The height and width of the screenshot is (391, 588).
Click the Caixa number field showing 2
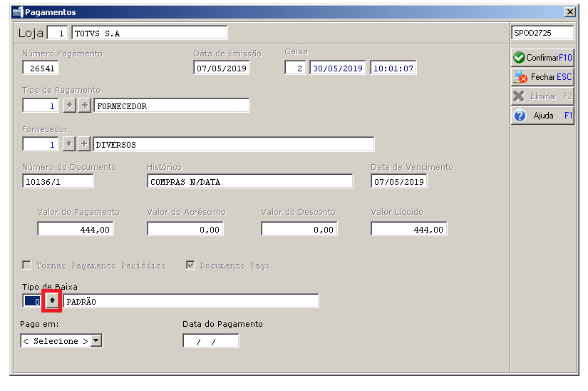[296, 68]
